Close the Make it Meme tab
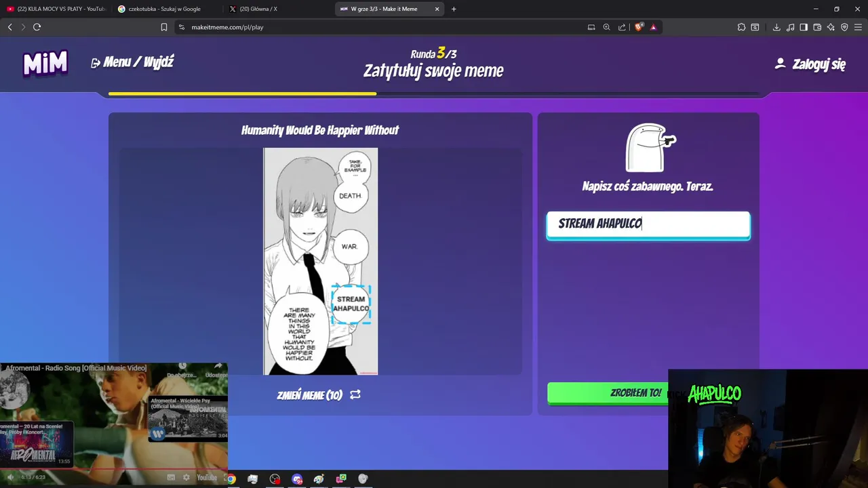The width and height of the screenshot is (868, 488). (x=437, y=9)
